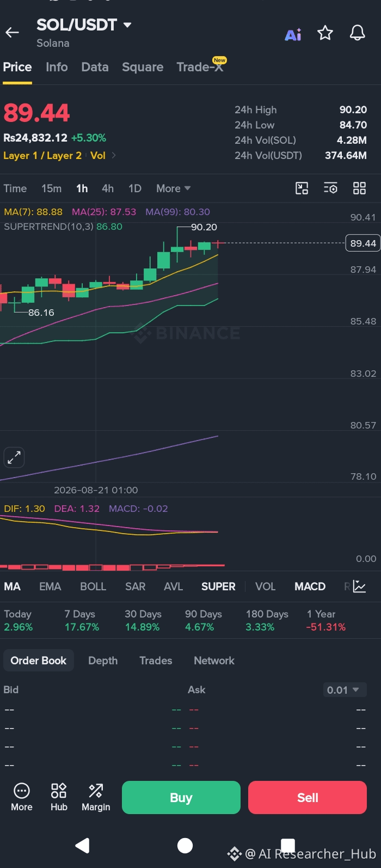This screenshot has height=868, width=381.
Task: Toggle the VOL sub-indicator
Action: point(266,586)
